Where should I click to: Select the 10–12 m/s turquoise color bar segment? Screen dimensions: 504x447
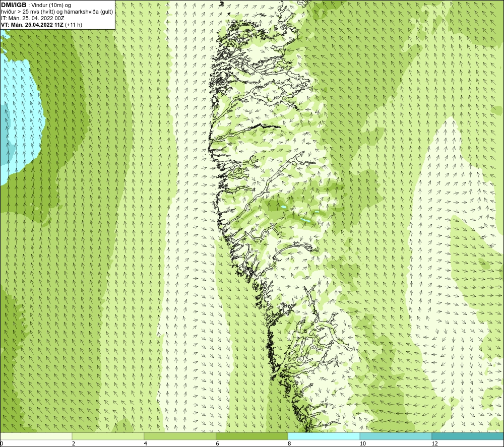tap(396, 436)
